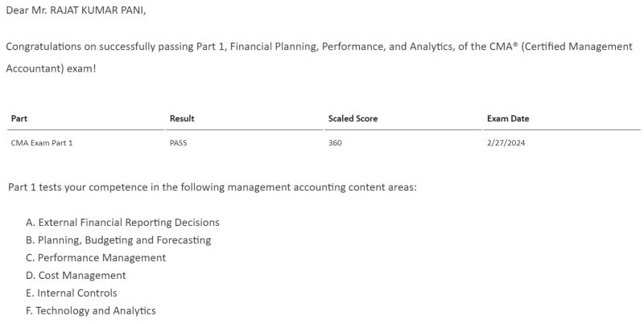Click item D. Cost Management
This screenshot has width=644, height=324.
[x=76, y=275]
